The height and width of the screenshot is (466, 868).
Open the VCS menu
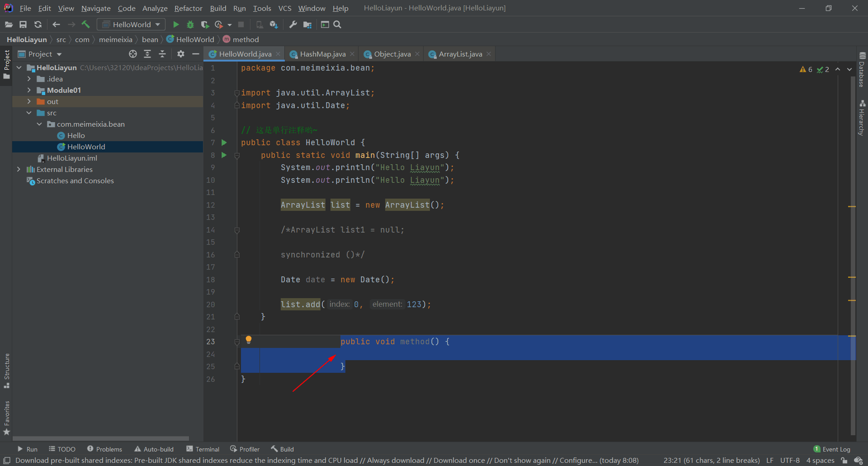285,8
